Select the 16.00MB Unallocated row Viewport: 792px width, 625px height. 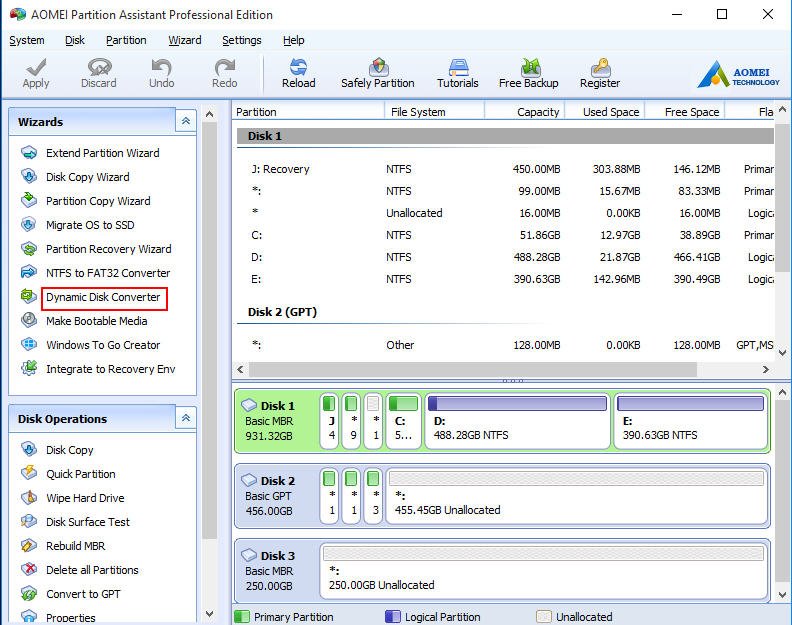[x=505, y=213]
